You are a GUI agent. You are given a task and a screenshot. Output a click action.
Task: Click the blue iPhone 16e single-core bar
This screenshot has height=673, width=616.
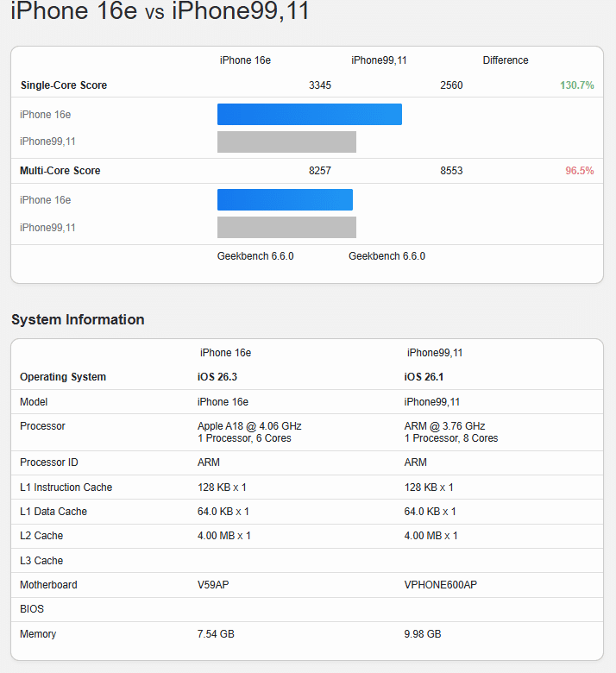coord(309,115)
